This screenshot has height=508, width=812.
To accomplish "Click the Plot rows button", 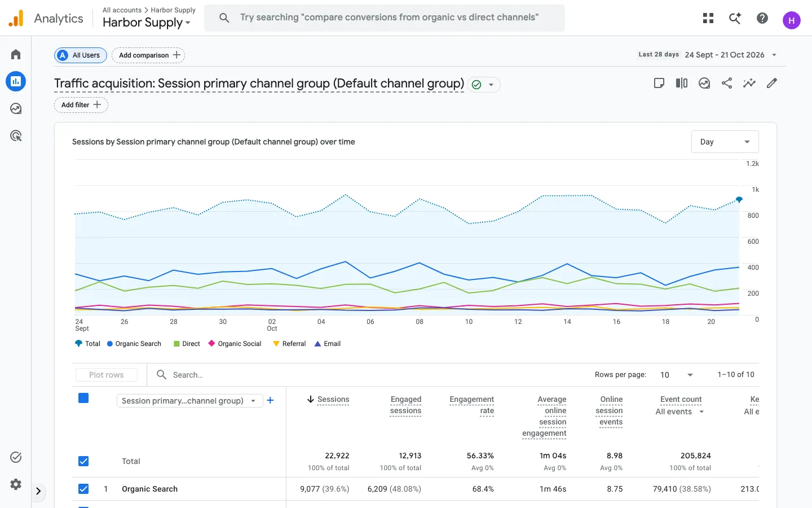I will point(107,375).
